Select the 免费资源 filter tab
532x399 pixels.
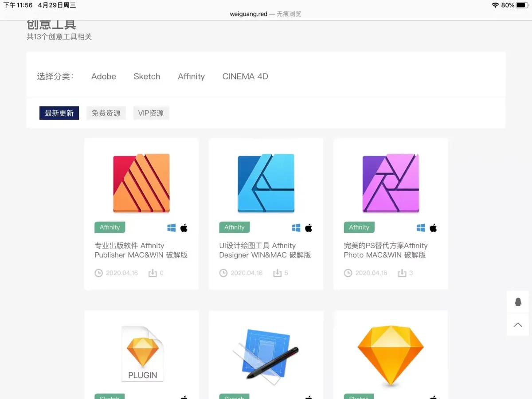106,113
